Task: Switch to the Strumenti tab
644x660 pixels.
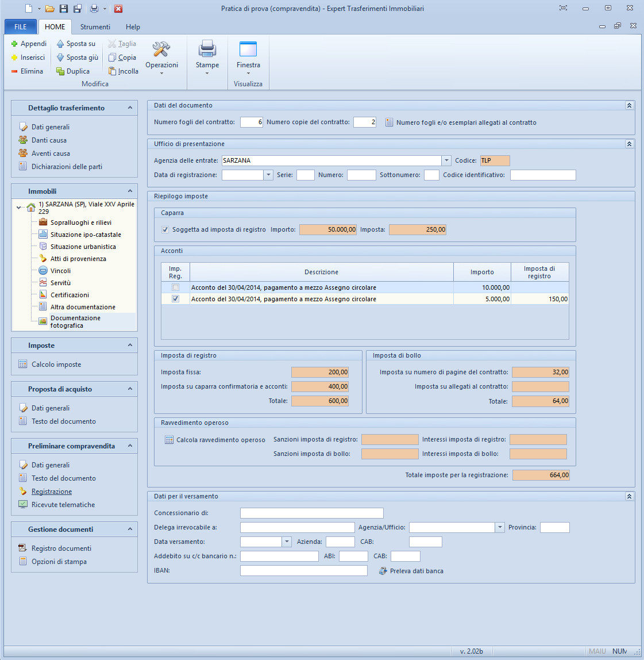Action: [95, 27]
